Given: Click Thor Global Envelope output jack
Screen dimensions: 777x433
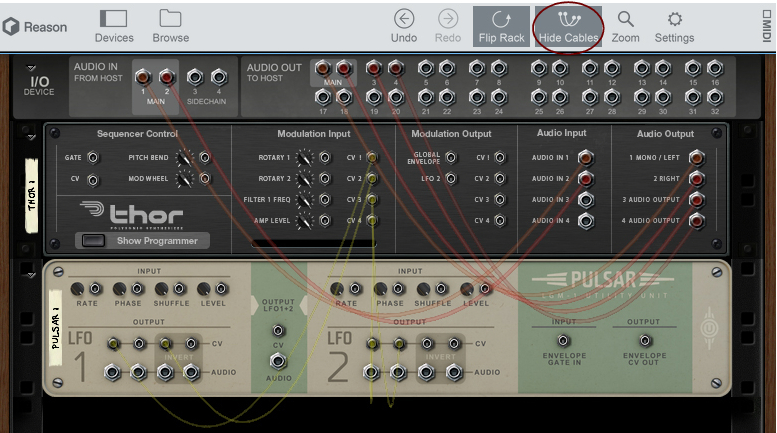Looking at the screenshot, I should click(x=451, y=158).
